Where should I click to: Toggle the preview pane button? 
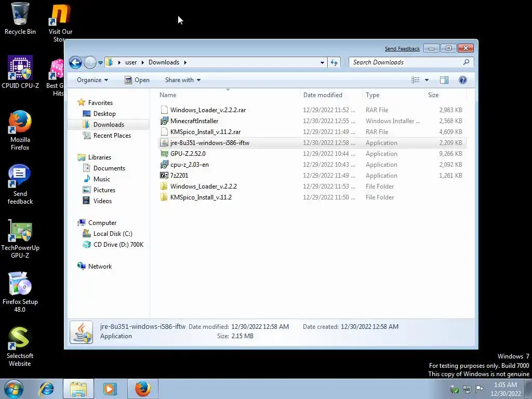[x=444, y=80]
